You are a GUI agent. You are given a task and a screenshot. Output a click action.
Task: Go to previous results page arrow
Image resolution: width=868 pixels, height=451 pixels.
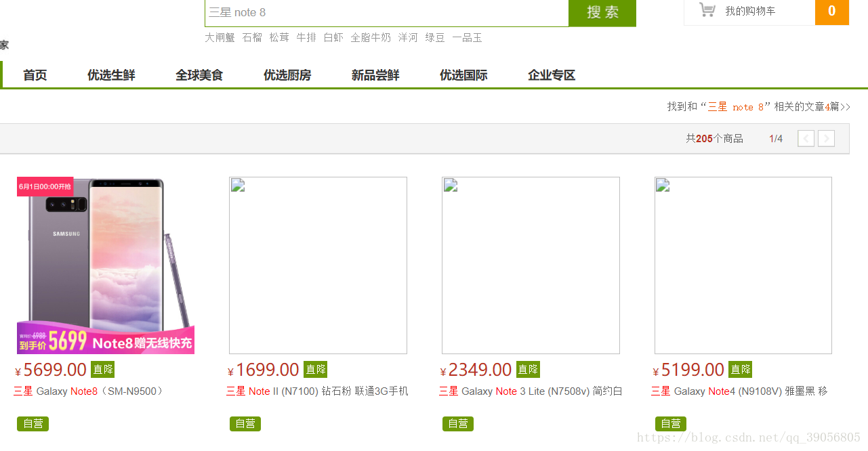coord(806,139)
